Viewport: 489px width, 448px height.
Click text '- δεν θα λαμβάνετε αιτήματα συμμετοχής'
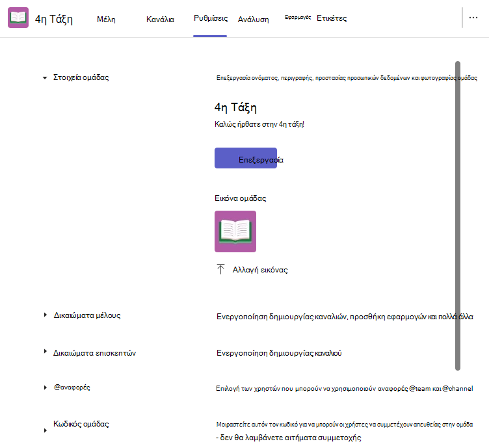(x=289, y=438)
